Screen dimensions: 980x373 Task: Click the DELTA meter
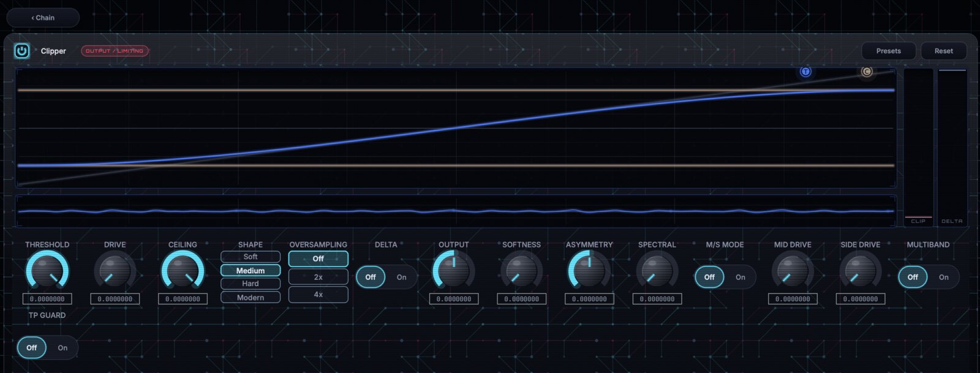[952, 147]
